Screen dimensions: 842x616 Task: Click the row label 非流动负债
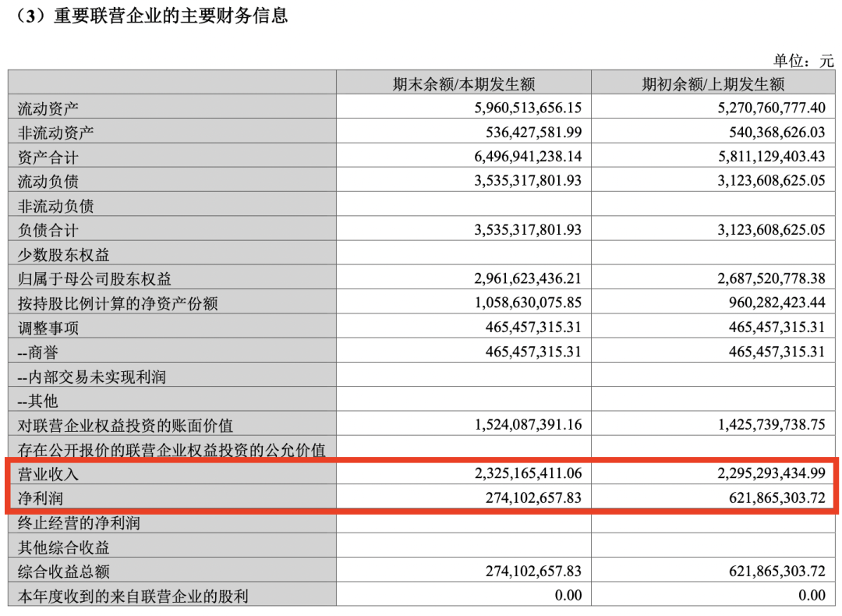click(56, 206)
